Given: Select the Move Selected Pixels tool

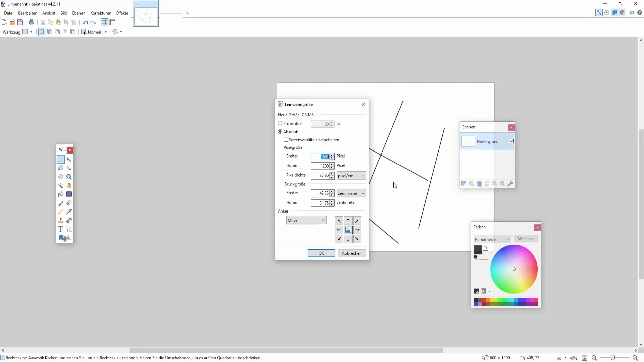Looking at the screenshot, I should click(x=69, y=160).
